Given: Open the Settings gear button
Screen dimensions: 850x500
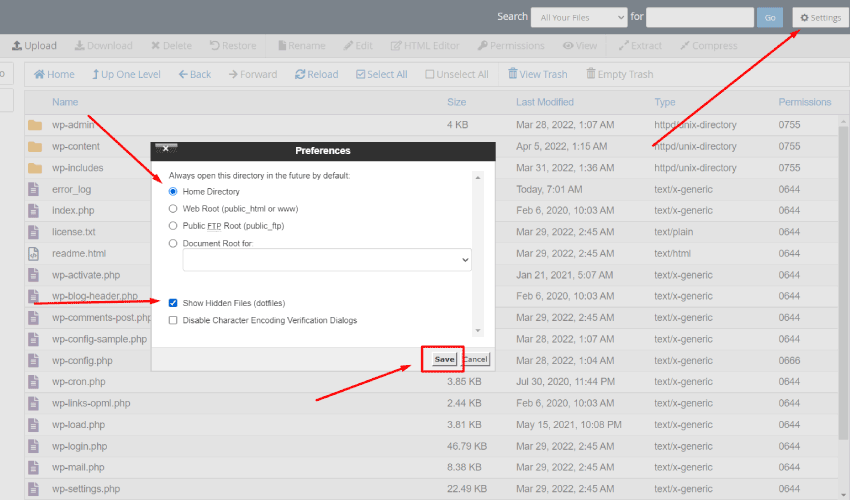Looking at the screenshot, I should click(x=820, y=17).
